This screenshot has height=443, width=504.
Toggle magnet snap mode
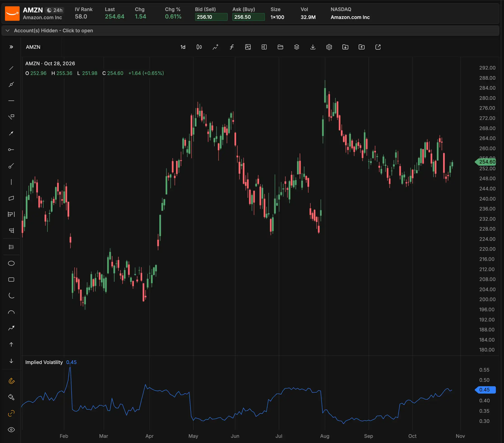coord(11,381)
